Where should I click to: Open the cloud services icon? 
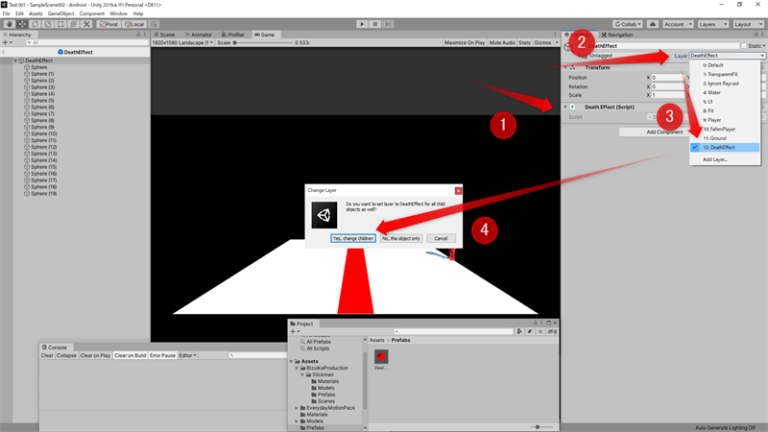tap(652, 24)
